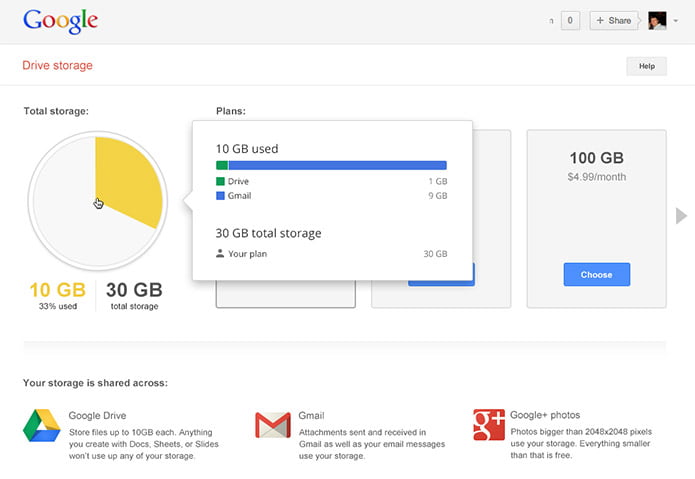
Task: Click the storage usage bar
Action: [332, 165]
